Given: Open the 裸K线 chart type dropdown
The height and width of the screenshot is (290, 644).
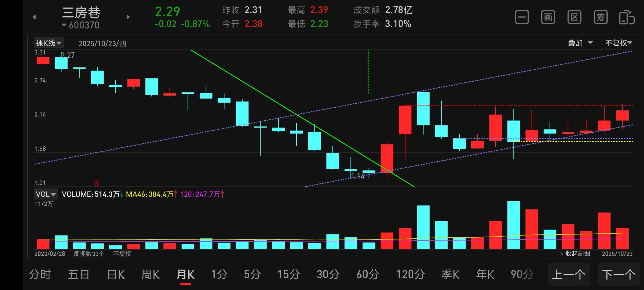Looking at the screenshot, I should point(49,43).
